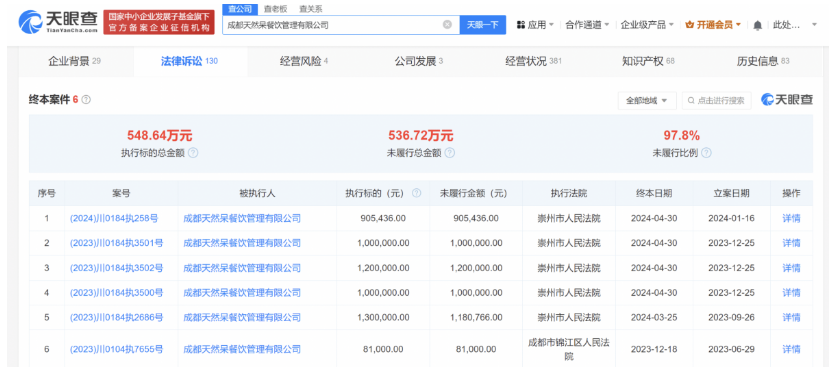
Task: Show help for 执行标的总金额
Action: point(193,153)
